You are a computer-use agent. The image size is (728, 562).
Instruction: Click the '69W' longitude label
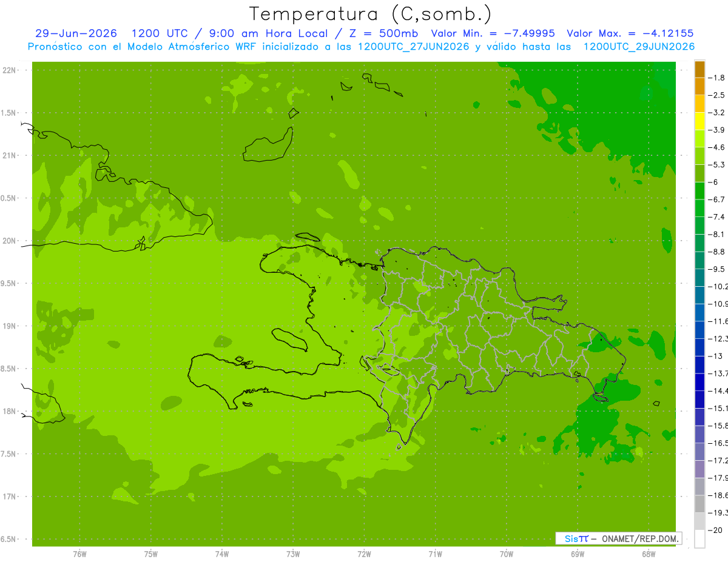pos(578,553)
